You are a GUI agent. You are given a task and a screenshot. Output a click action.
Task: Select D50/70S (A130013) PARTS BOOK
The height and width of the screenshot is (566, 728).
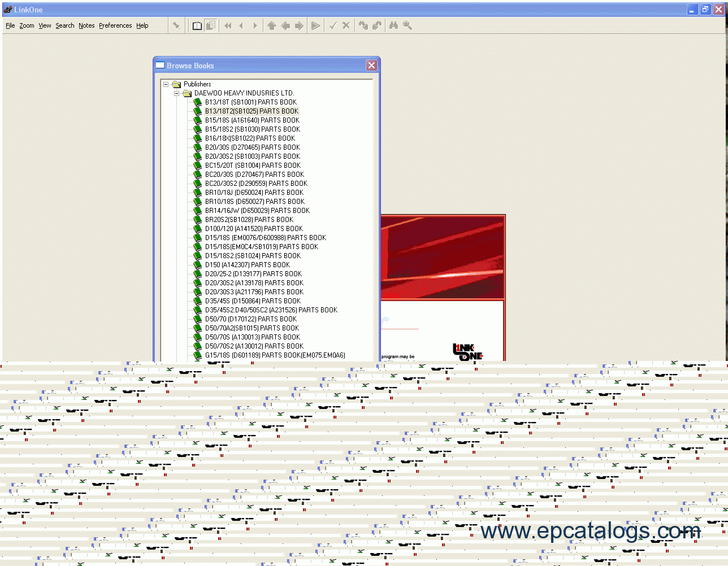tap(253, 337)
